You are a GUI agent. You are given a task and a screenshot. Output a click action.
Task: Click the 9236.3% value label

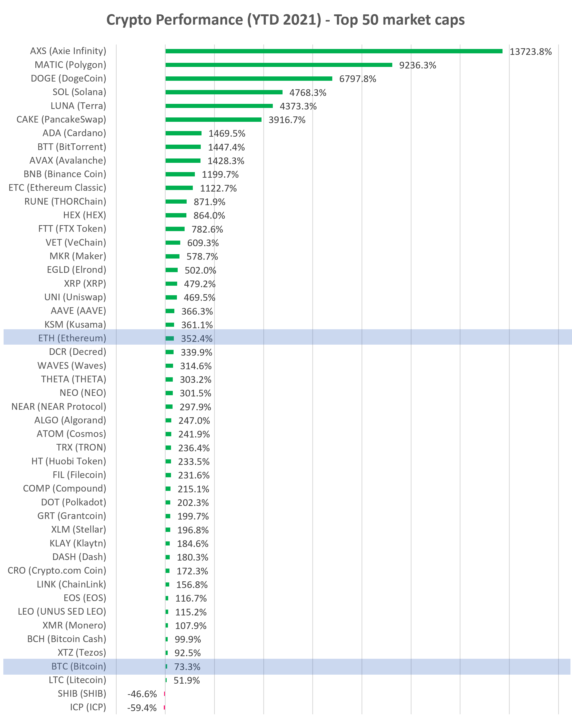coord(418,65)
